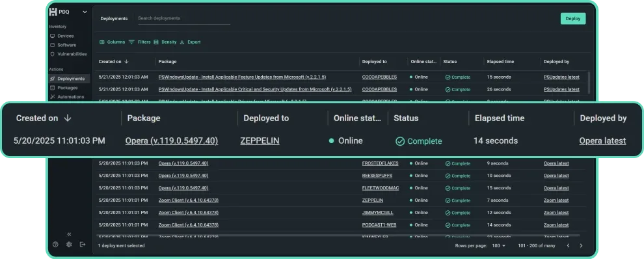Open Zoom latest in the 7 seconds row
Screen dimensions: 644x259
556,200
